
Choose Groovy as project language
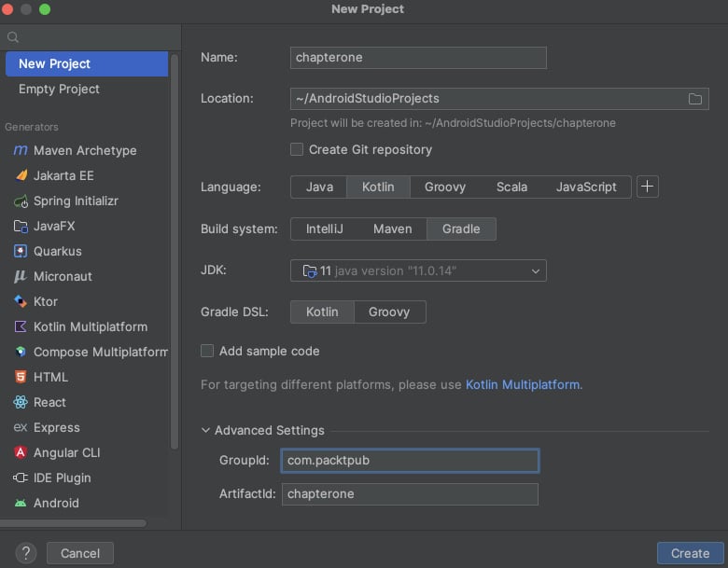tap(445, 187)
